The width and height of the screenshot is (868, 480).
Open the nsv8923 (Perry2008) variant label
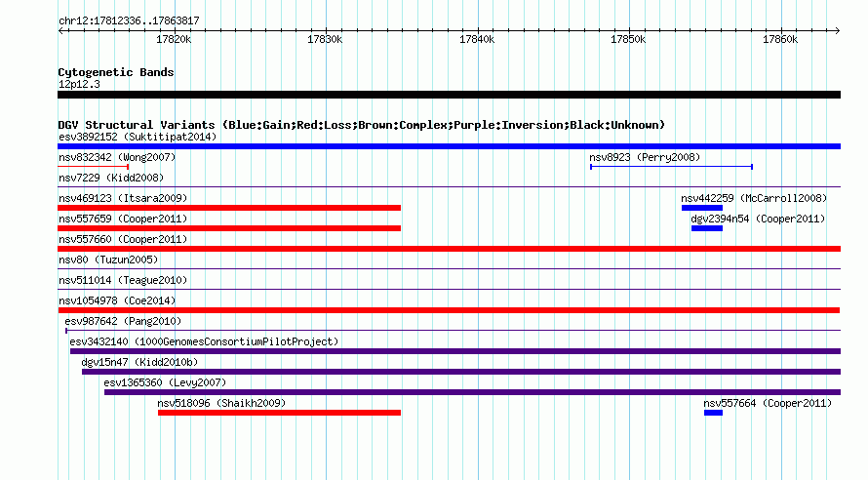[x=645, y=157]
